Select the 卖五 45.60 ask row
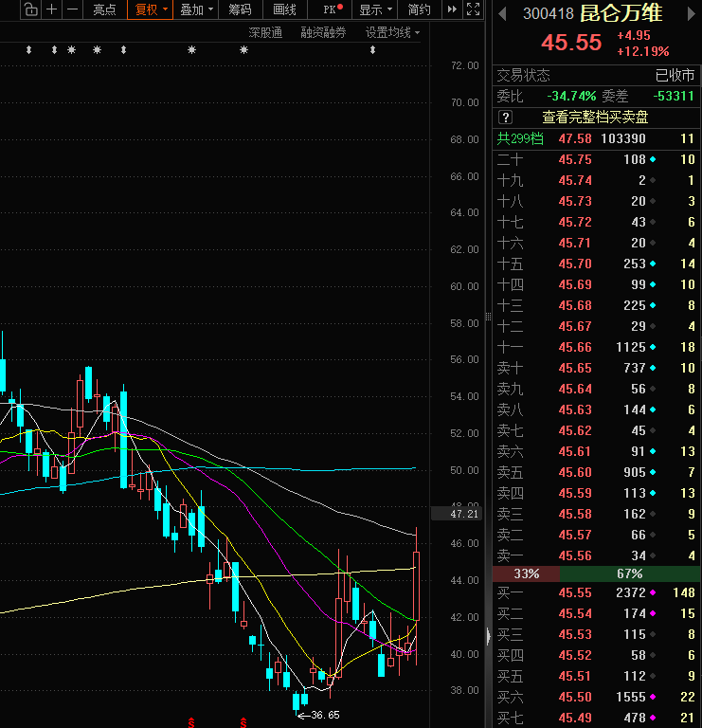The image size is (702, 728). pos(596,472)
